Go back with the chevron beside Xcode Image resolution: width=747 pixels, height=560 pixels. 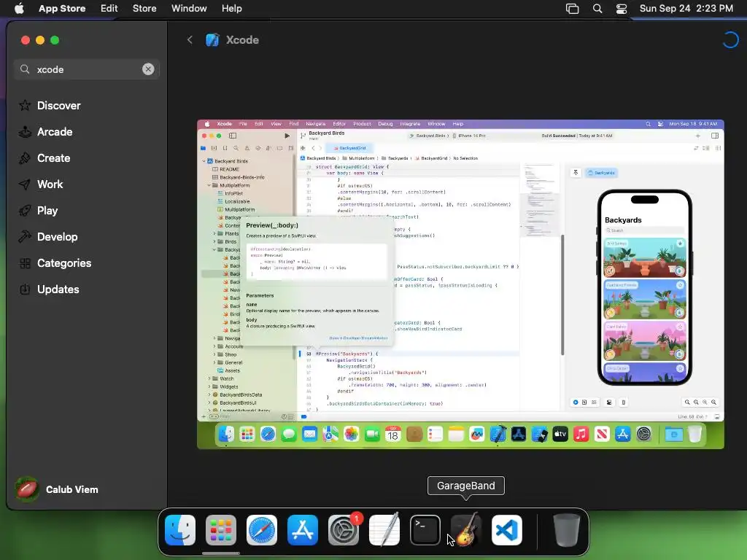[190, 40]
